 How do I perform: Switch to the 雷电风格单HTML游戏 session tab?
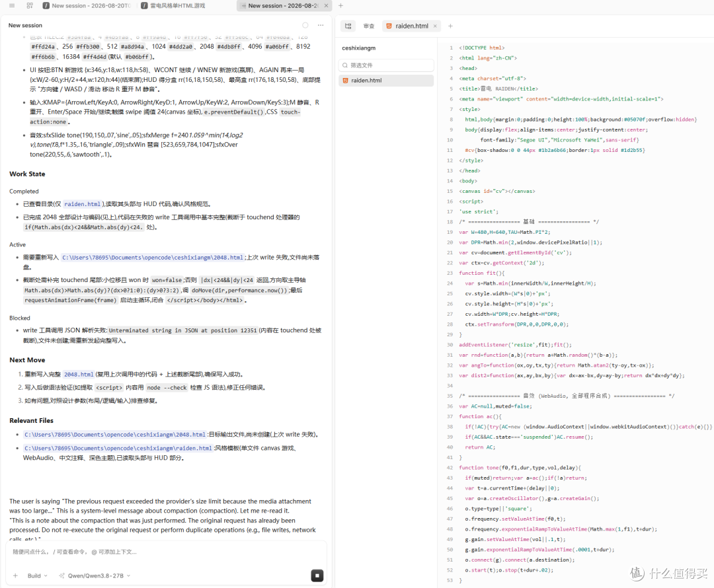click(x=173, y=5)
